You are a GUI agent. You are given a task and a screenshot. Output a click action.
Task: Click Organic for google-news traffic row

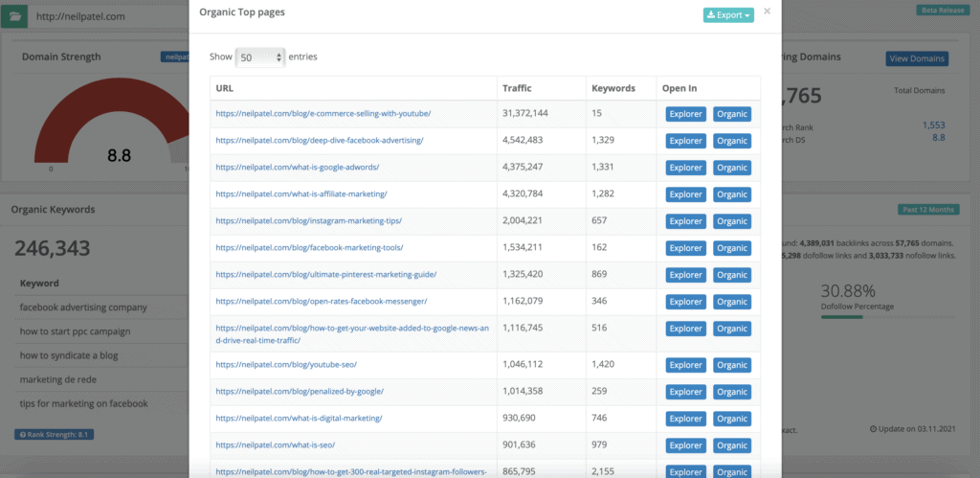[x=732, y=329]
